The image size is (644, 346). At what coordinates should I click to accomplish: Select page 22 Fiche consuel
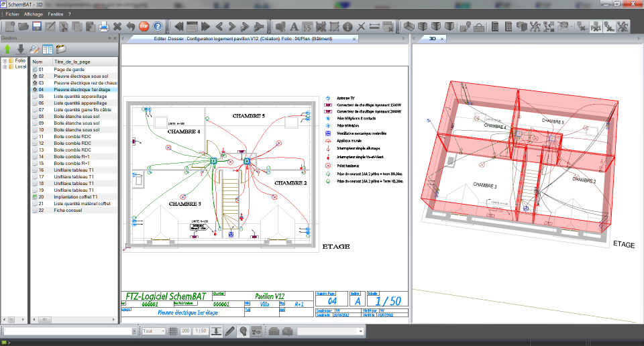pos(68,210)
